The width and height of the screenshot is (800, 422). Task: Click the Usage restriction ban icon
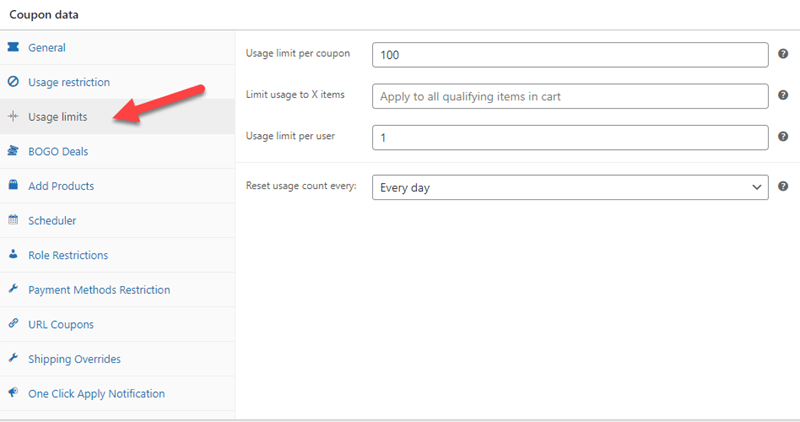(x=13, y=82)
